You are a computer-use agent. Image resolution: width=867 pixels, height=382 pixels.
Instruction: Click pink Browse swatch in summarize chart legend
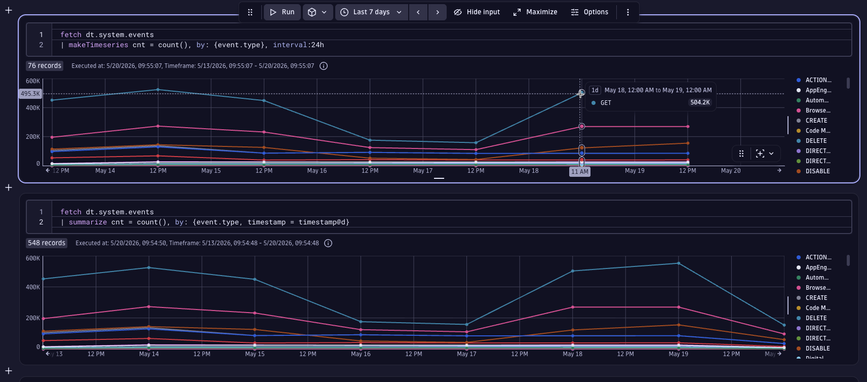point(799,287)
